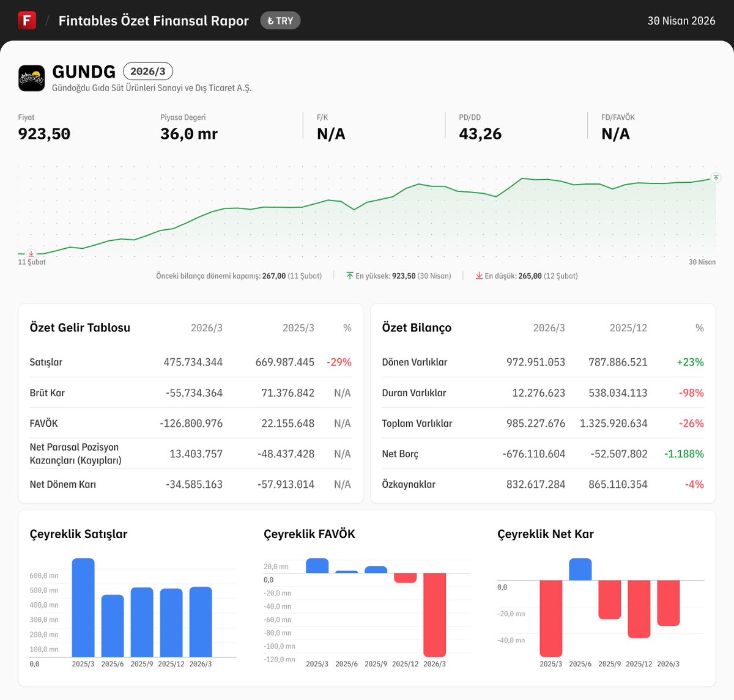Screen dimensions: 734x700
Task: Click Net Parasal Pozisyon Kazançları label
Action: pyautogui.click(x=76, y=454)
